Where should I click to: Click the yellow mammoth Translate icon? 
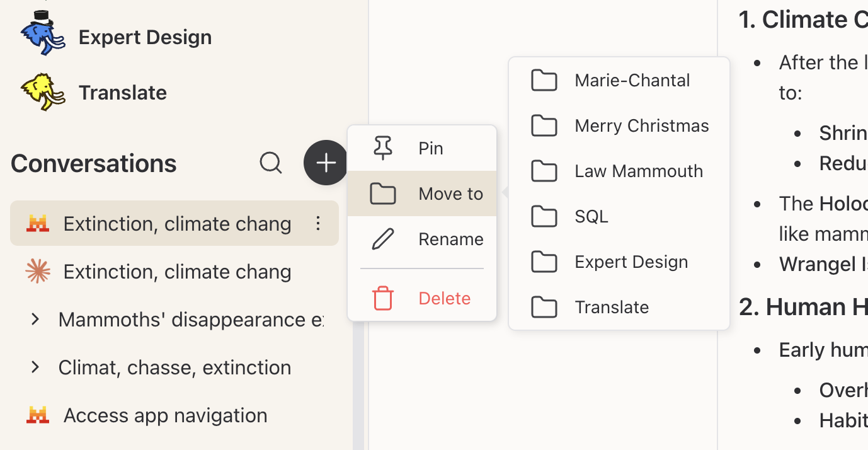pyautogui.click(x=43, y=92)
